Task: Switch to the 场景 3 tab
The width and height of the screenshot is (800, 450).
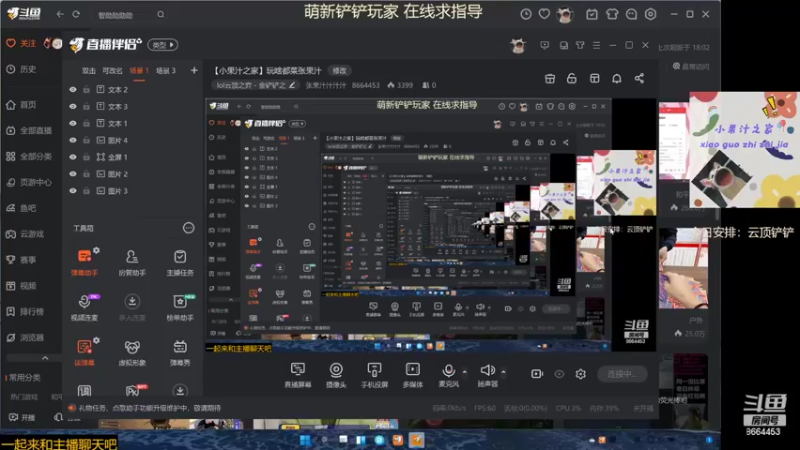Action: click(165, 70)
